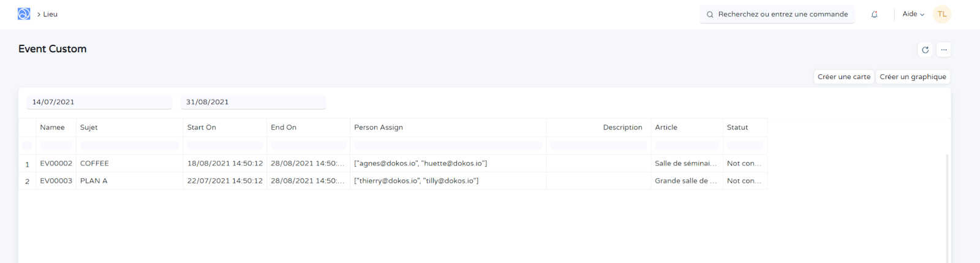Click the Dokos home logo icon
980x263 pixels.
coord(24,14)
